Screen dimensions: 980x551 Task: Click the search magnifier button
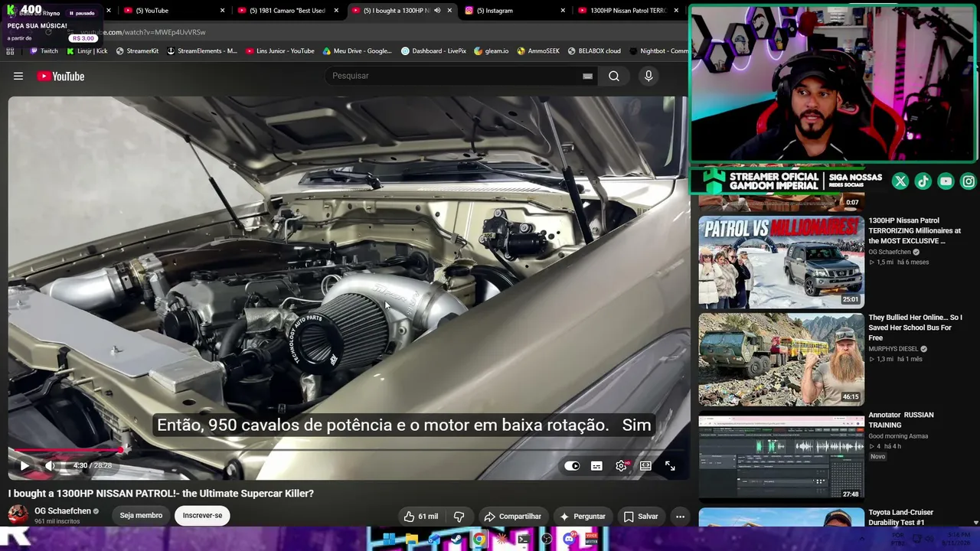click(x=614, y=76)
